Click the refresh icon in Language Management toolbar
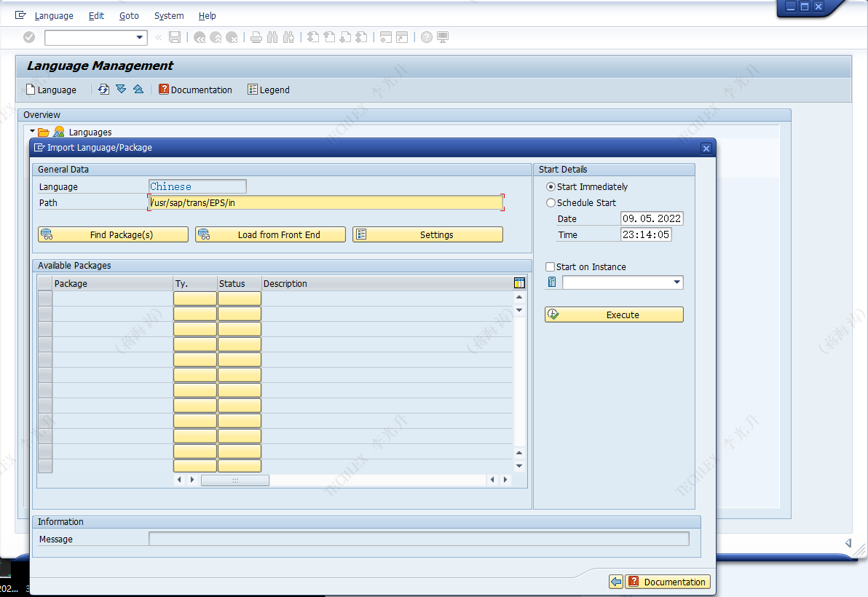The height and width of the screenshot is (597, 868). coord(103,89)
